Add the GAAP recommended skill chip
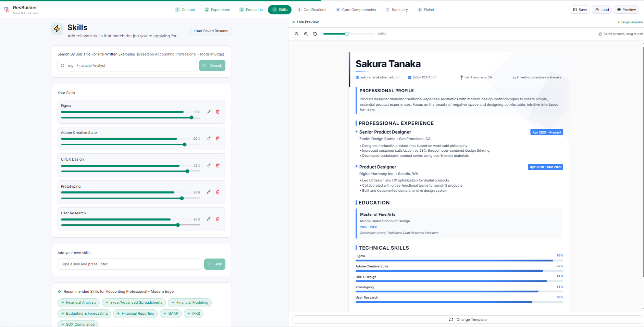The height and width of the screenshot is (327, 644). (171, 314)
